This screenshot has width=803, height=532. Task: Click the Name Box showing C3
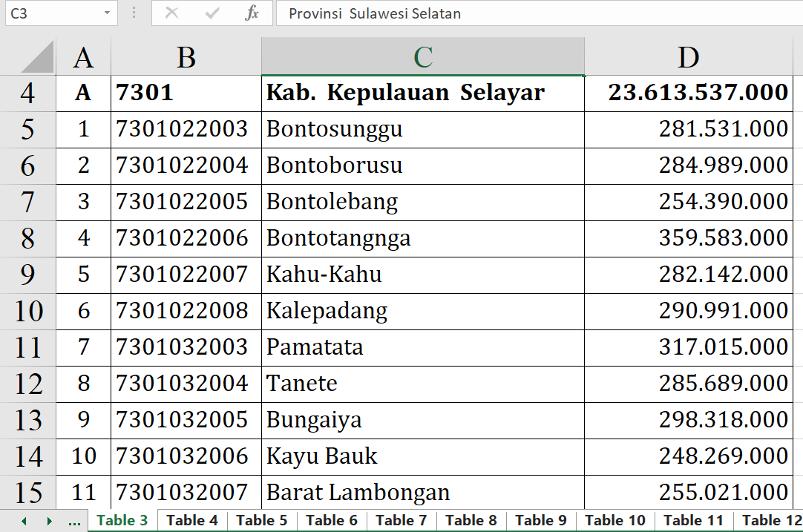50,13
